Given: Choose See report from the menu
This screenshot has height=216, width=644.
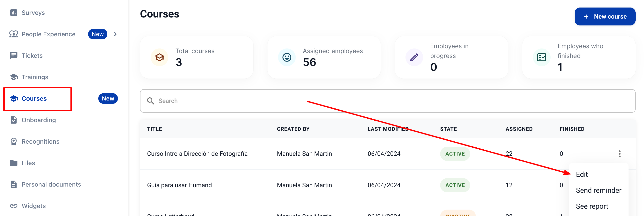Looking at the screenshot, I should 592,206.
